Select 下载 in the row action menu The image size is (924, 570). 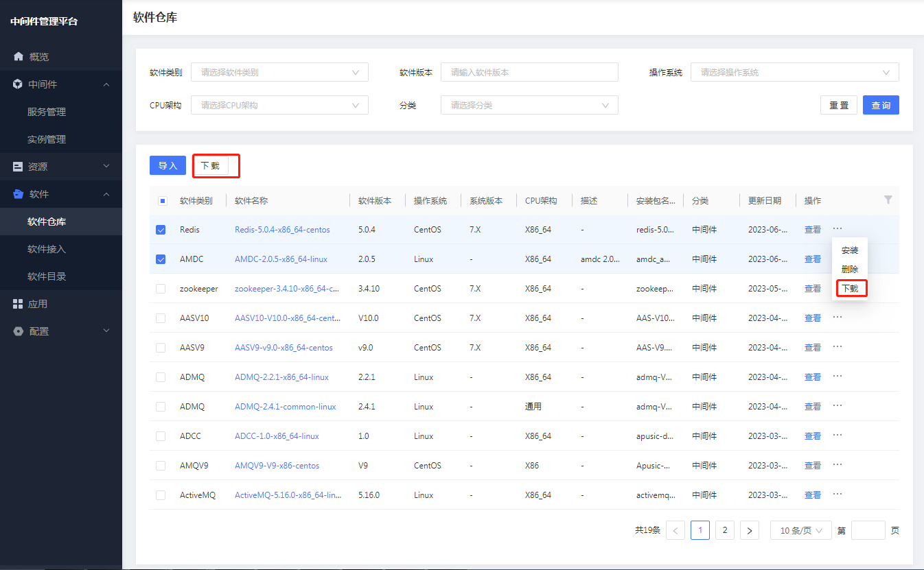point(850,289)
